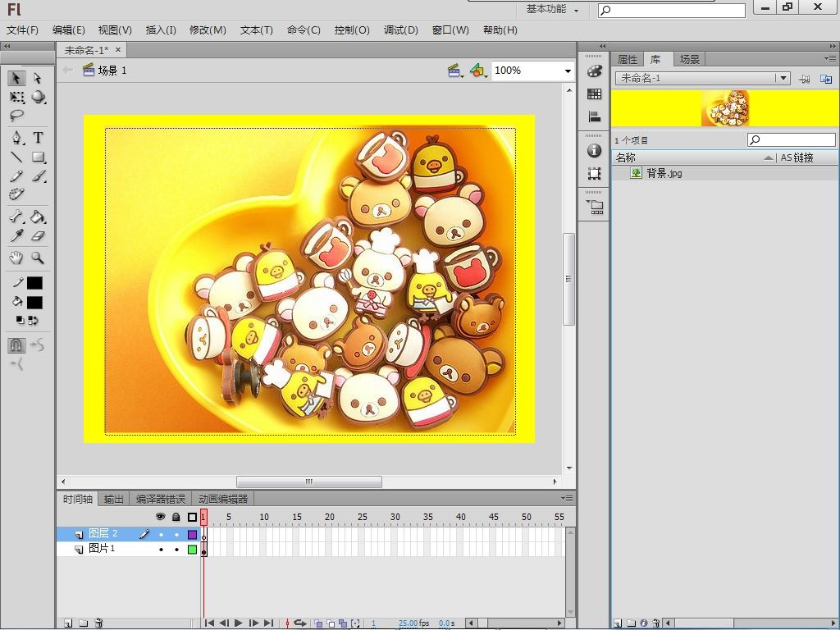
Task: Click the Eyedropper tool
Action: coord(16,236)
